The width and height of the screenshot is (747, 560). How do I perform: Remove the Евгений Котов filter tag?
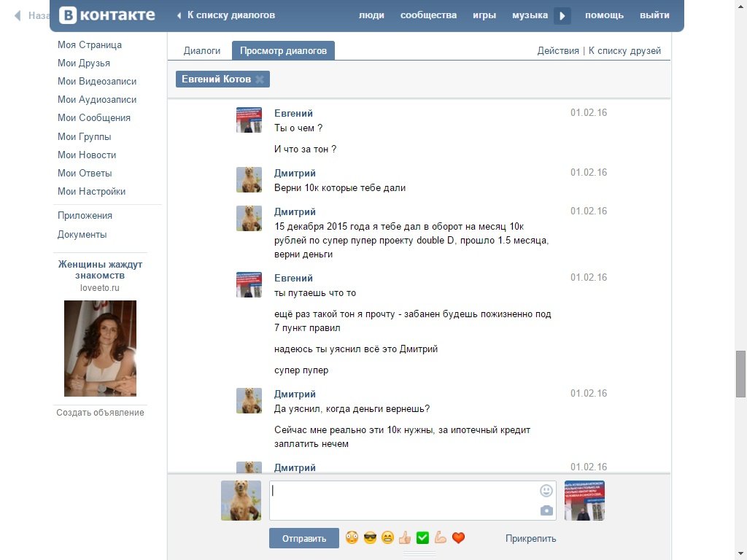click(x=260, y=79)
